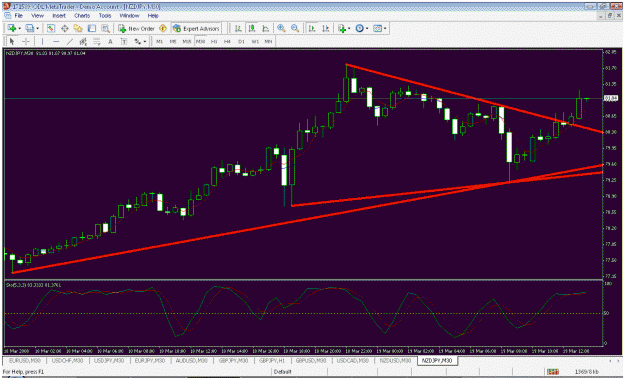Screen dimensions: 625x378
Task: Zoom out of the chart
Action: coord(295,28)
